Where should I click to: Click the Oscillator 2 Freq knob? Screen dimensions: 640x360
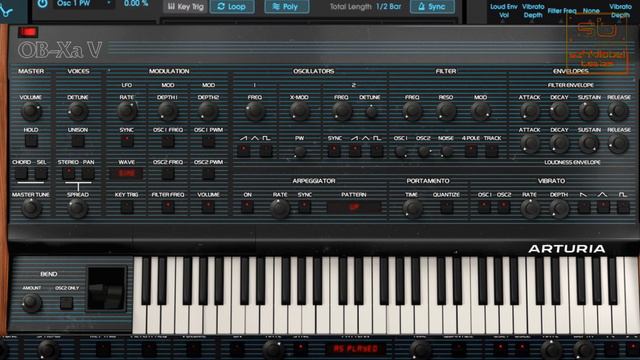tap(342, 111)
